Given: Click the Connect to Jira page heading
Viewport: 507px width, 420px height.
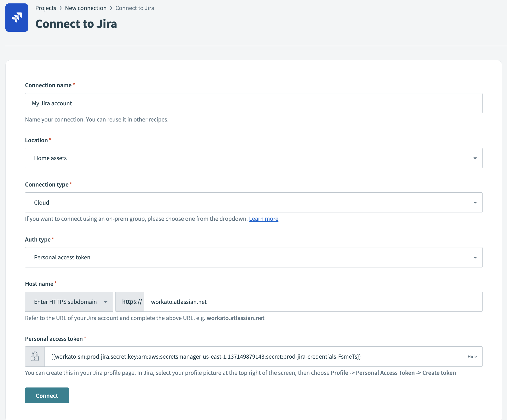Looking at the screenshot, I should [x=76, y=24].
